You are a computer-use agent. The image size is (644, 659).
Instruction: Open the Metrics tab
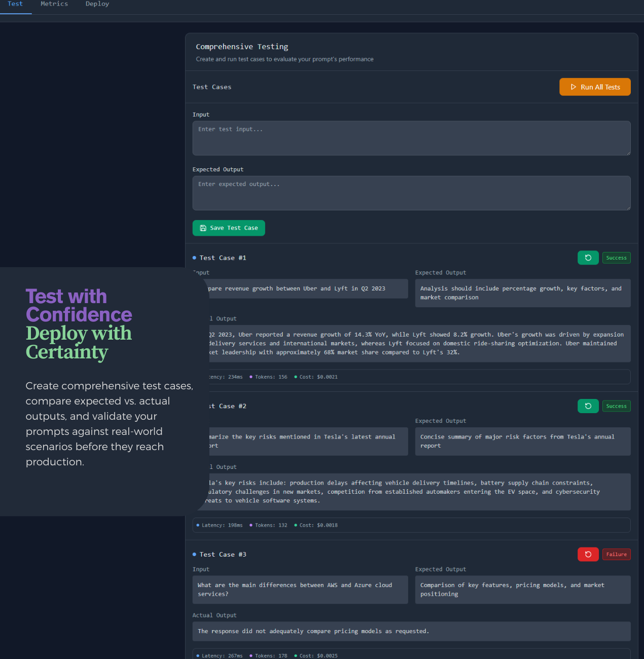54,4
